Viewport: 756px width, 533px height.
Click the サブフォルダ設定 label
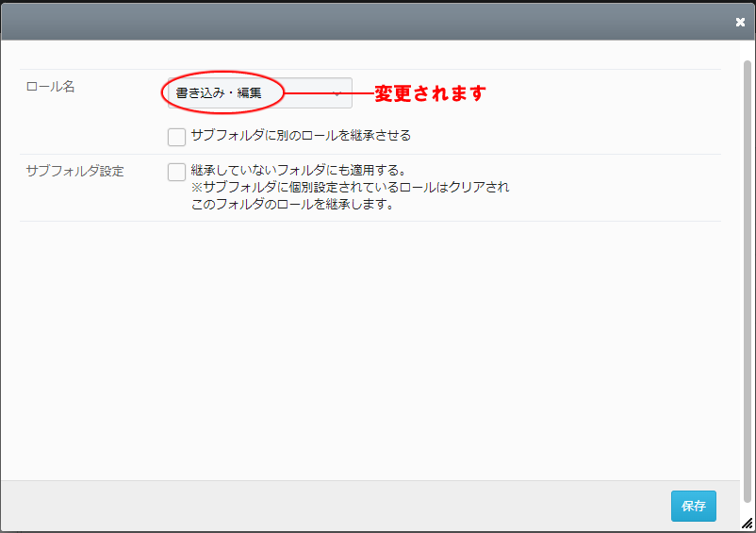(x=74, y=172)
